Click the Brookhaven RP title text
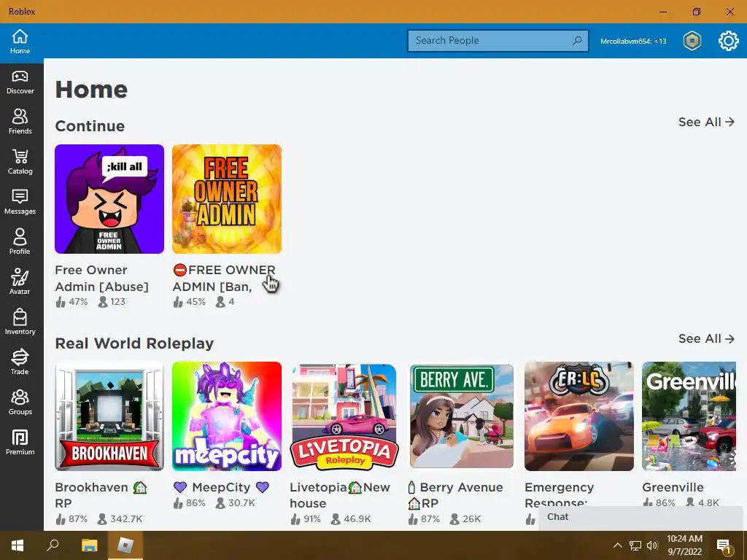This screenshot has width=747, height=560. 101,495
